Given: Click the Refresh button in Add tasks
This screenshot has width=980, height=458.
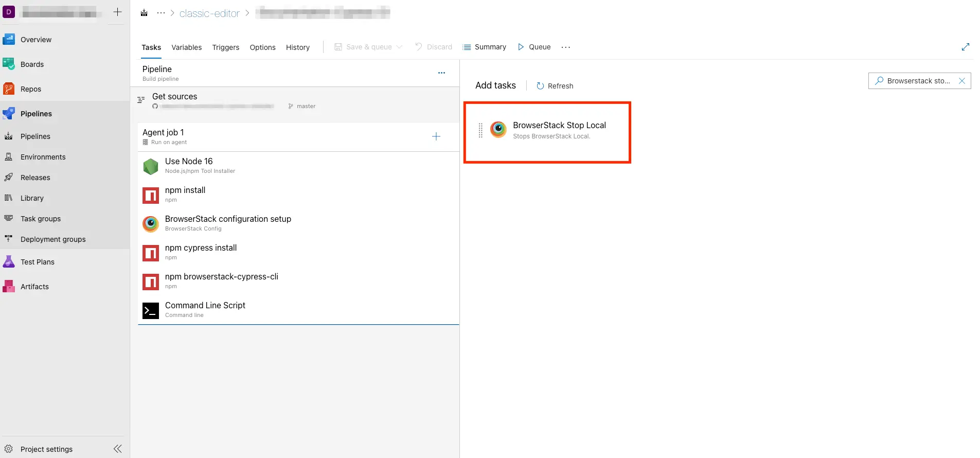Looking at the screenshot, I should [555, 86].
